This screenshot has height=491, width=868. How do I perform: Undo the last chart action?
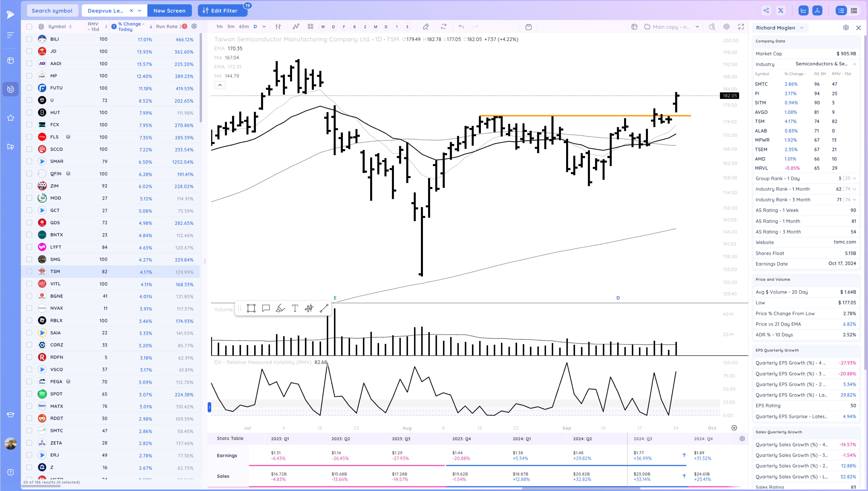pos(461,27)
